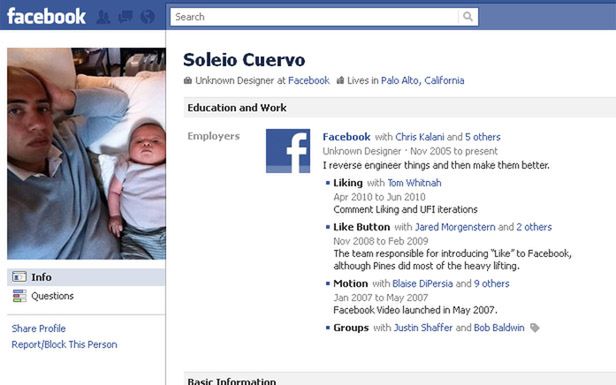Click the '5 others' link

[483, 137]
